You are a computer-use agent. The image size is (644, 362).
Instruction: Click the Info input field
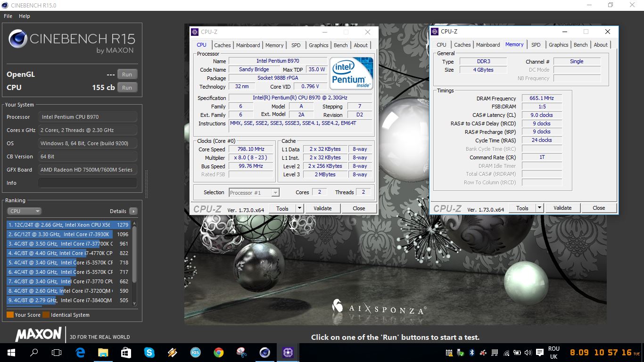point(88,183)
